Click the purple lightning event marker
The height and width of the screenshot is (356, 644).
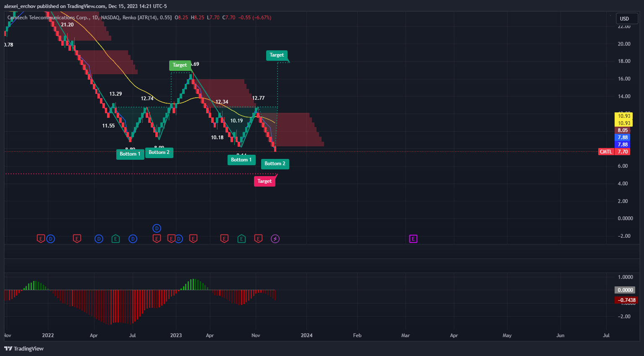pyautogui.click(x=275, y=239)
